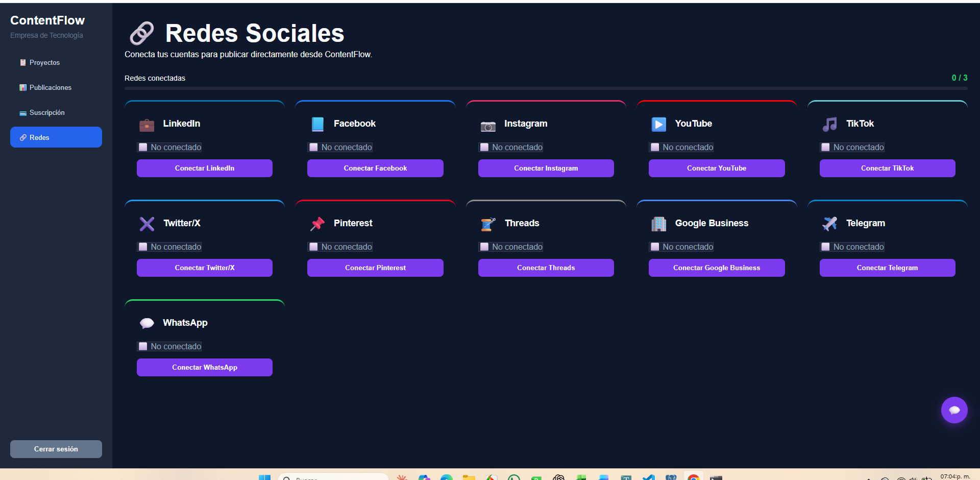
Task: Click the Twitter/X cross icon
Action: pyautogui.click(x=147, y=224)
